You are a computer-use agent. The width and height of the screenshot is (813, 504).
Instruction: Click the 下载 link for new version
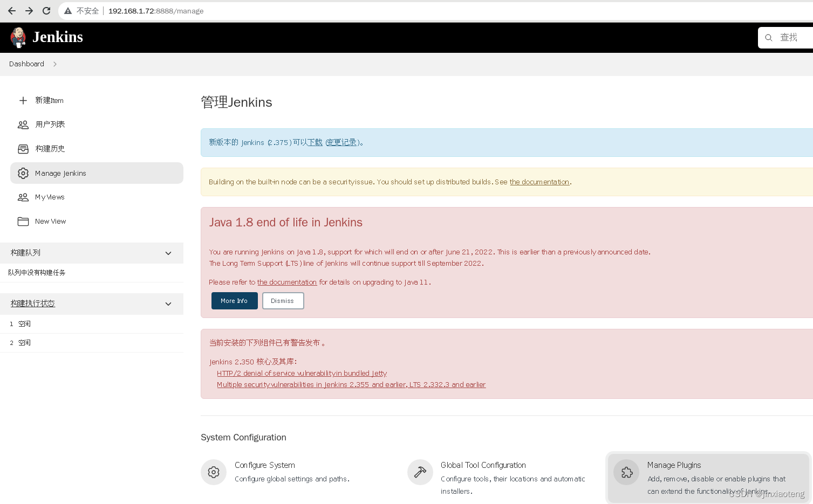(x=315, y=142)
